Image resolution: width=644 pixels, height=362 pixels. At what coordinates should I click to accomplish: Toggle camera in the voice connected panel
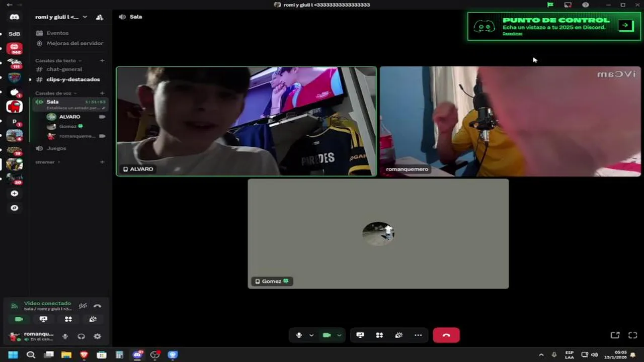coord(19,319)
